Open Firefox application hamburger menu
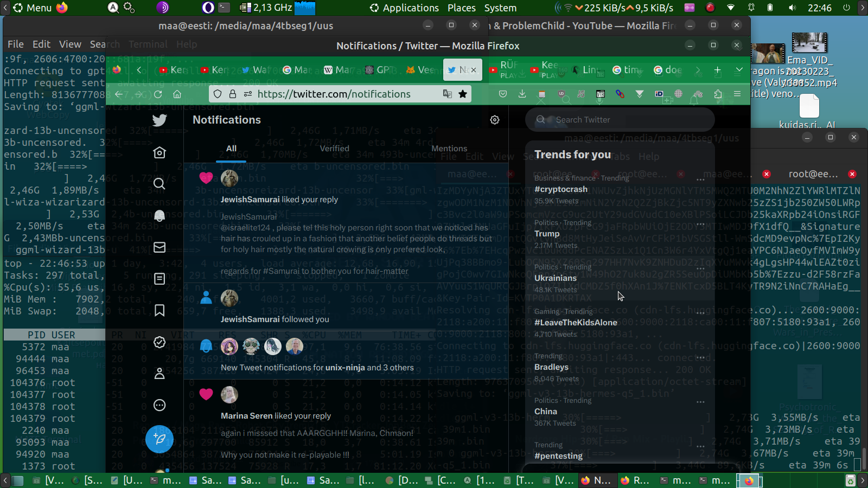 click(x=737, y=94)
